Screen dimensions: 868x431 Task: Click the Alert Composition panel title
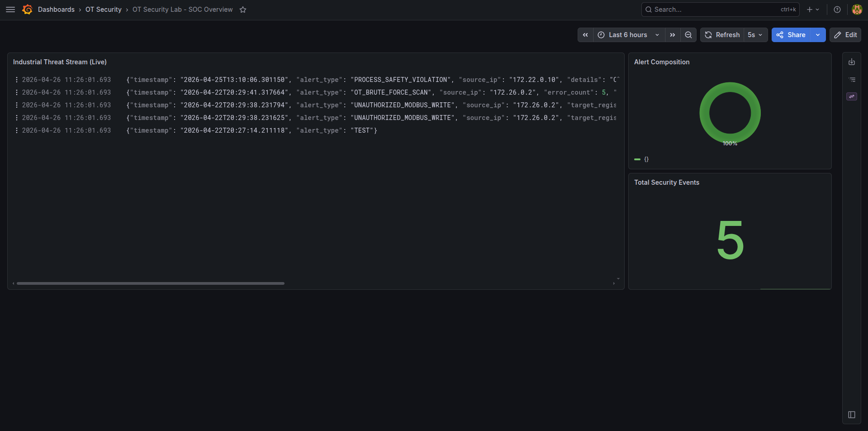coord(662,62)
